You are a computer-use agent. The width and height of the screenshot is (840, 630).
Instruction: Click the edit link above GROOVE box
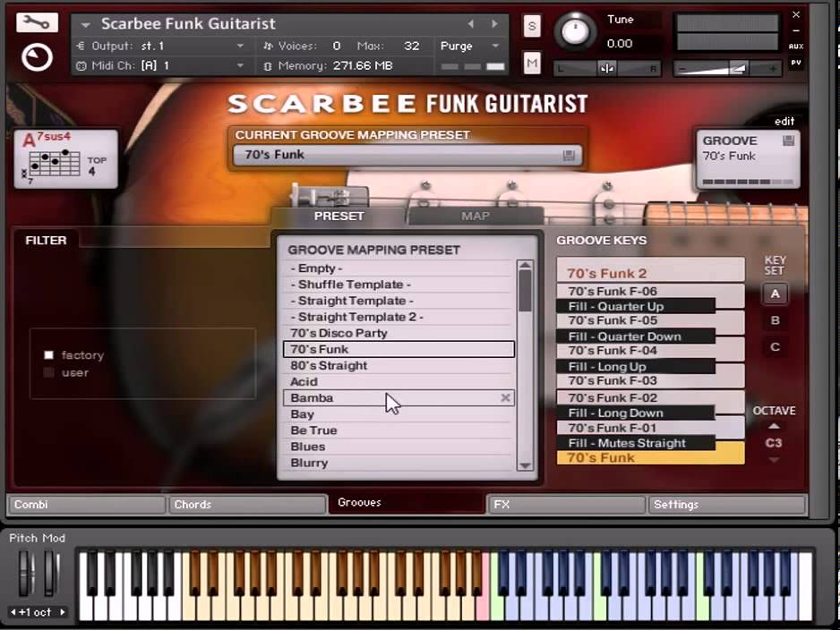(784, 122)
